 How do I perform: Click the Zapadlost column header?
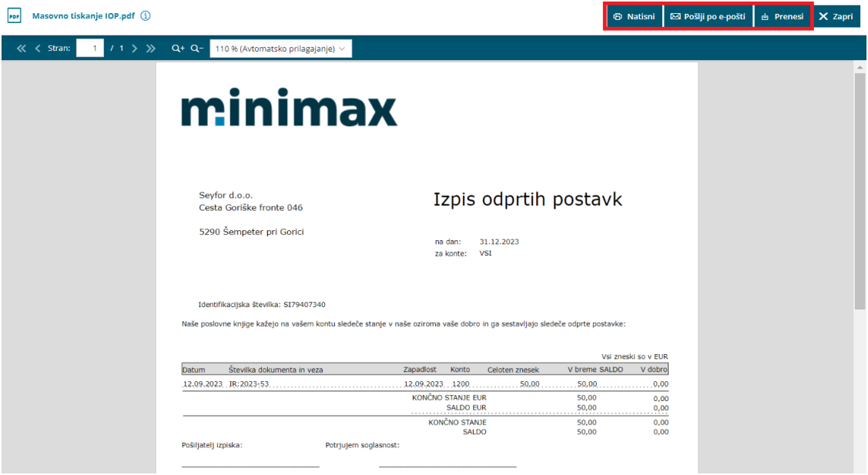pyautogui.click(x=420, y=370)
